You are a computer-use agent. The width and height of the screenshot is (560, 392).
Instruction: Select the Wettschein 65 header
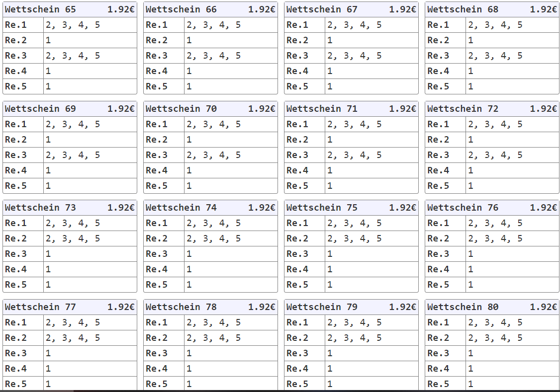[x=70, y=9]
